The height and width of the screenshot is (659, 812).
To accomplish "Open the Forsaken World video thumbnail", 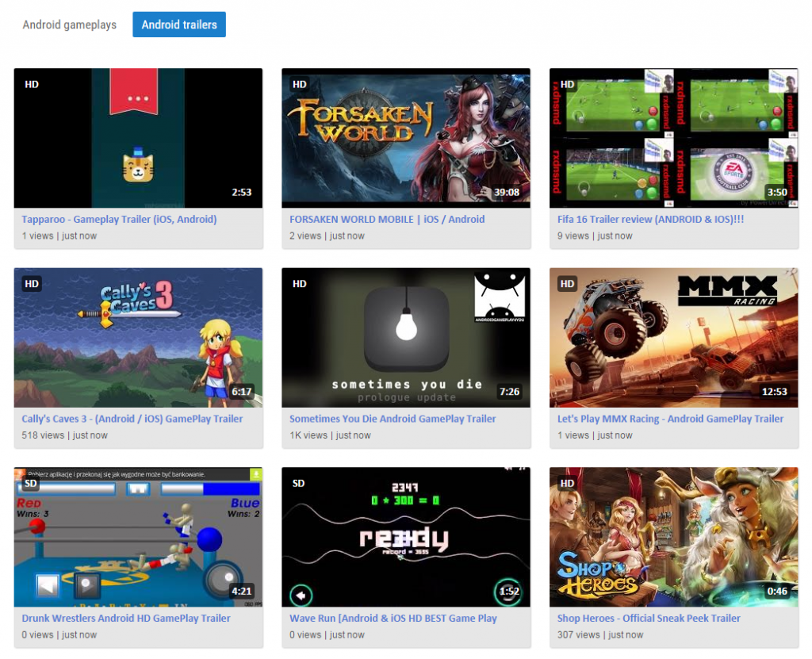I will click(x=406, y=138).
